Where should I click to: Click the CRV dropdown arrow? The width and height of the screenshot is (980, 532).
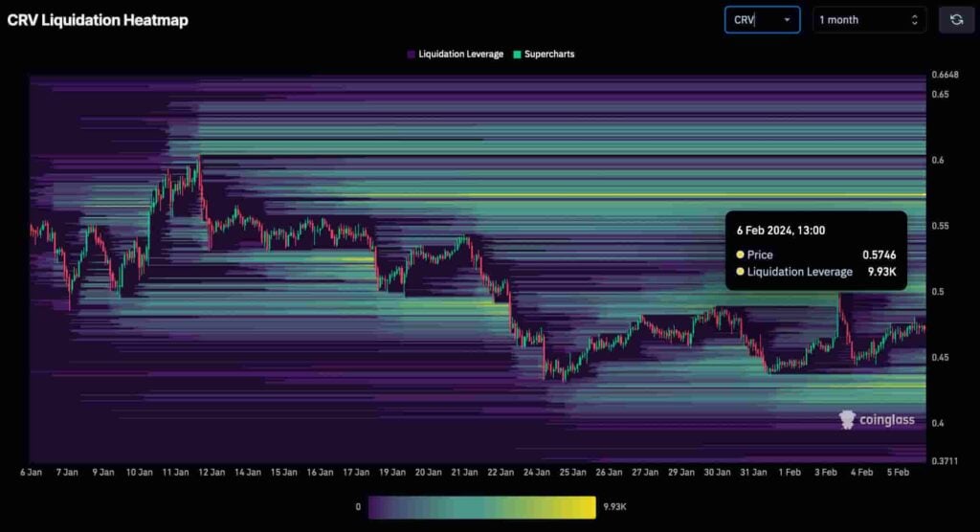787,20
